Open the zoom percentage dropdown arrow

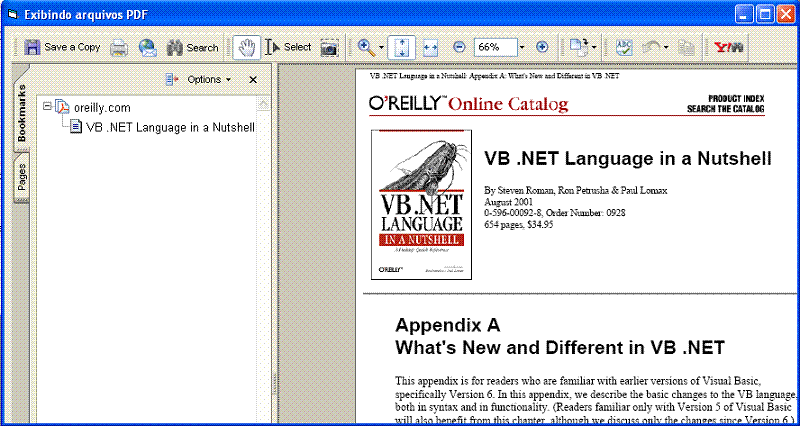(522, 47)
